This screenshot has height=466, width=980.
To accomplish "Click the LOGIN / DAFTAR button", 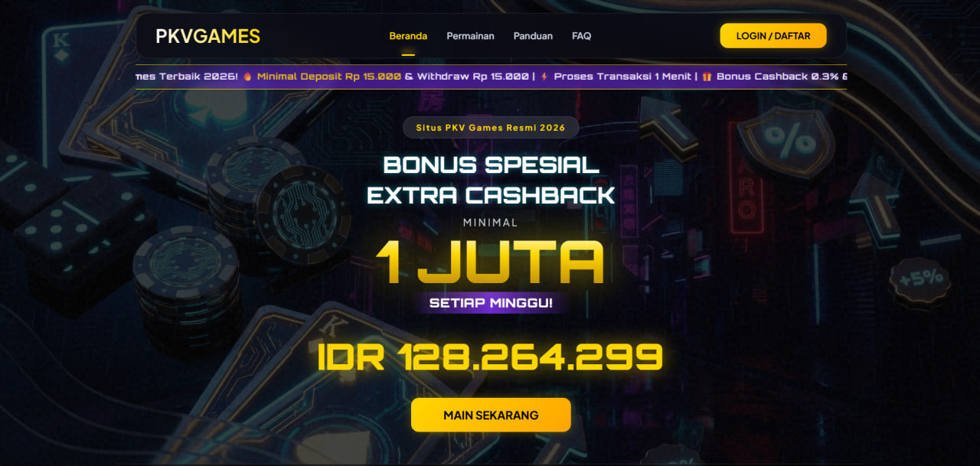I will [773, 36].
